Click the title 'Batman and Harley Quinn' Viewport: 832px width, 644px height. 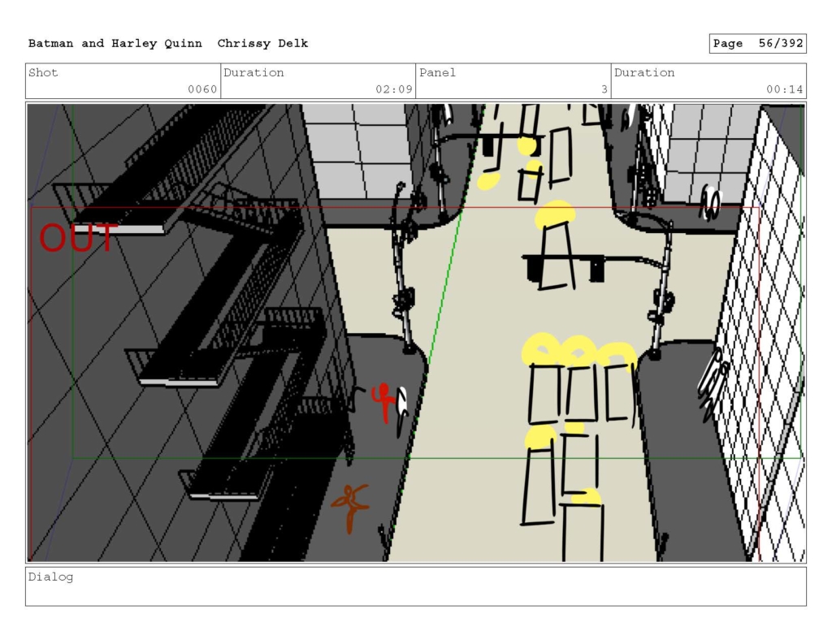tap(115, 44)
